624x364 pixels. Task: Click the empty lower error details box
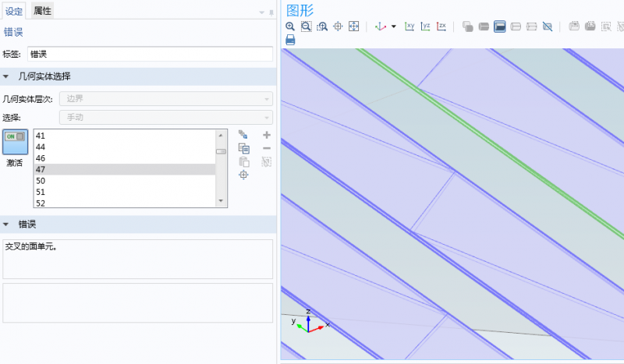(x=138, y=302)
